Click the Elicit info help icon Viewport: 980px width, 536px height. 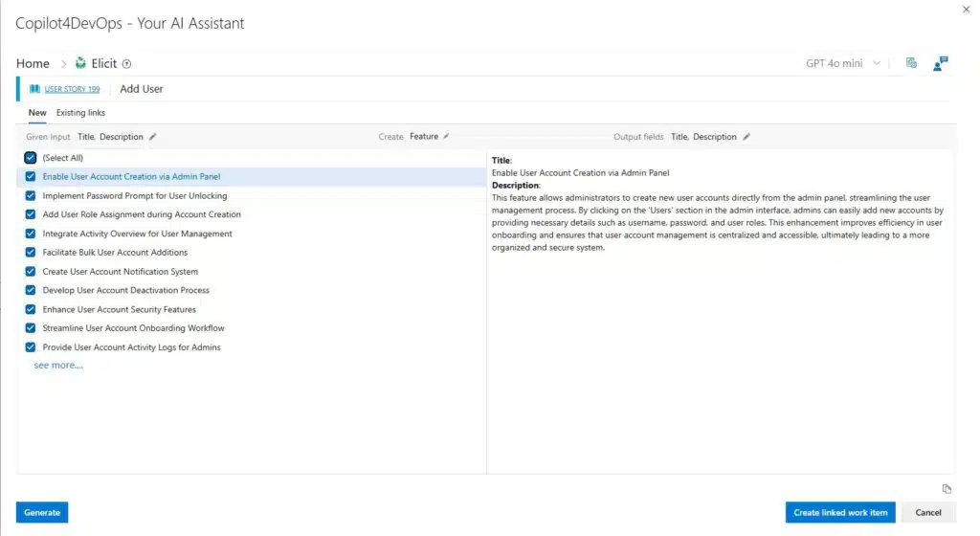coord(127,64)
